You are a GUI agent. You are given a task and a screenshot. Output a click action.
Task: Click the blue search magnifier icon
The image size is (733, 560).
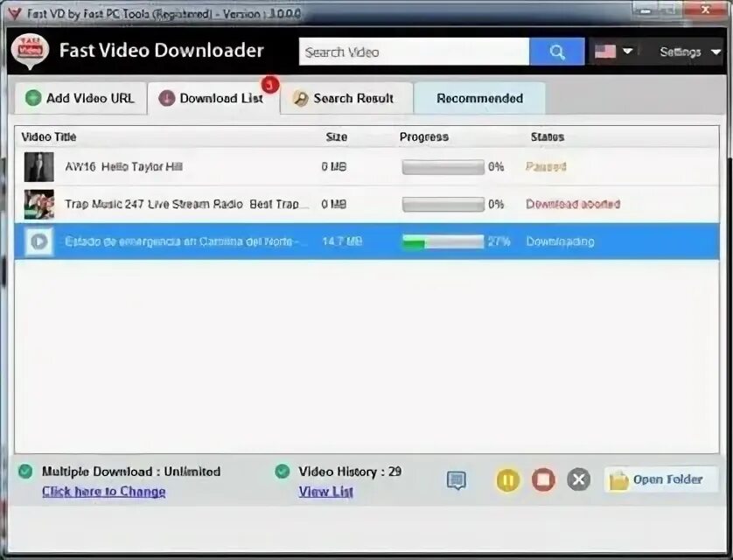click(x=556, y=52)
